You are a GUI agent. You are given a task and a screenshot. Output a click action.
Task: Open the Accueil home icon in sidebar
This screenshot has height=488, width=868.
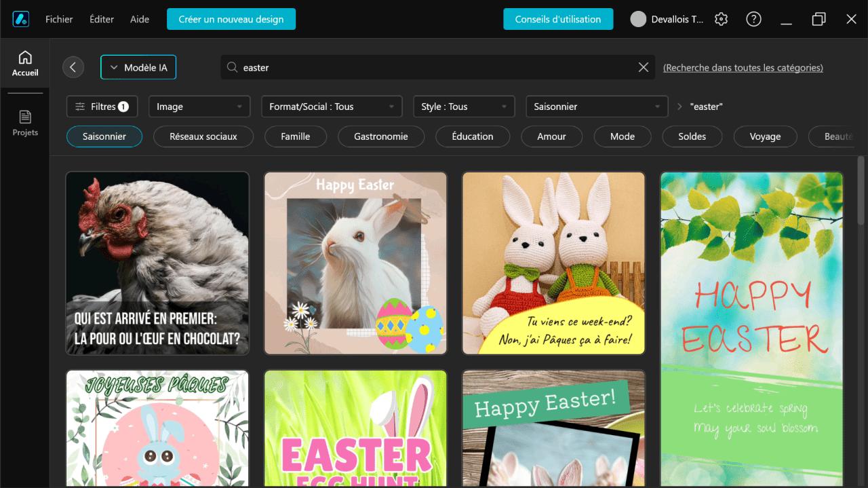[25, 58]
